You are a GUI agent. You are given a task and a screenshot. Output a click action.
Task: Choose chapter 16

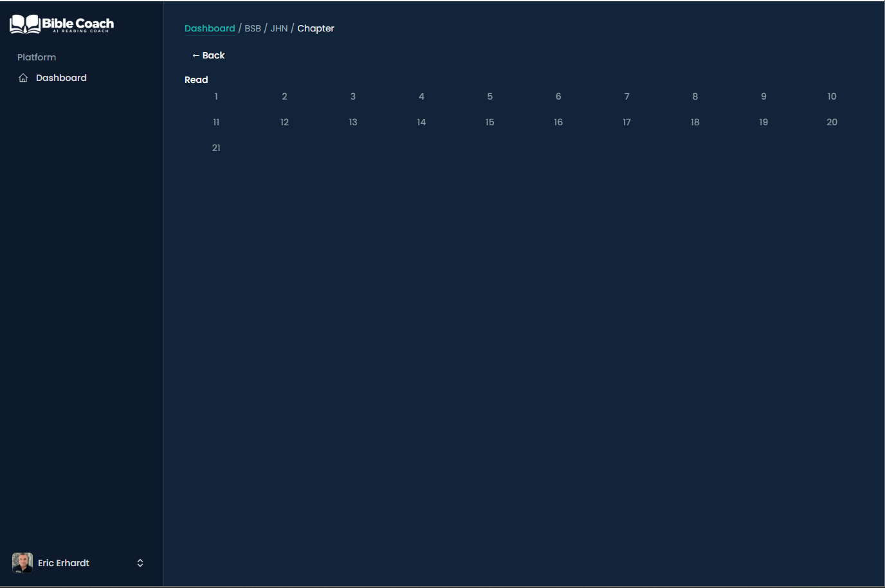tap(558, 122)
